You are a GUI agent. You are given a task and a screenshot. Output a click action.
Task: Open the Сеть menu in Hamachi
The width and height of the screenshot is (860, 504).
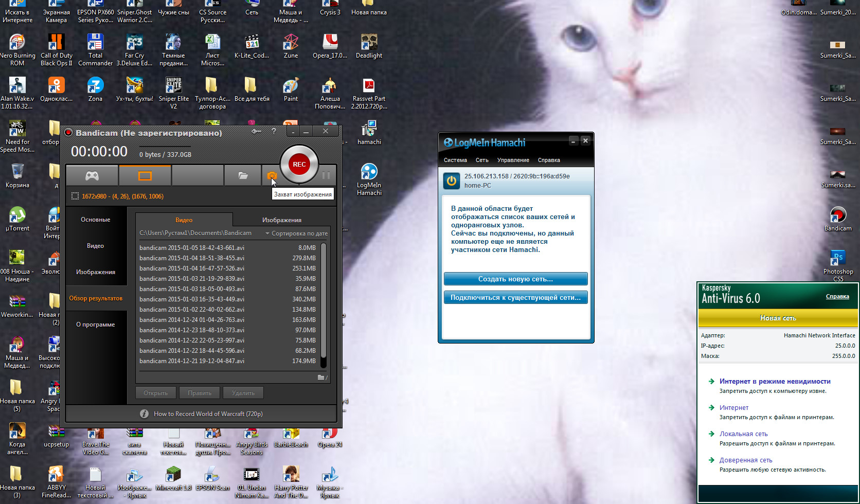click(482, 160)
